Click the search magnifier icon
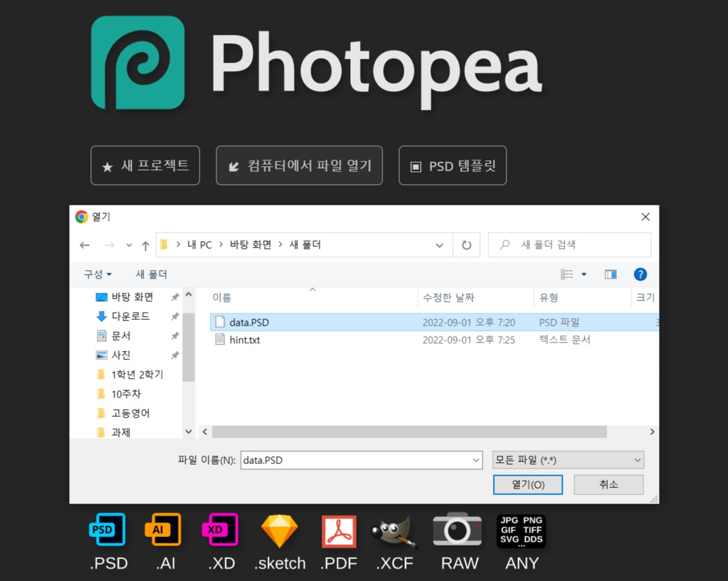The width and height of the screenshot is (728, 581). point(504,245)
